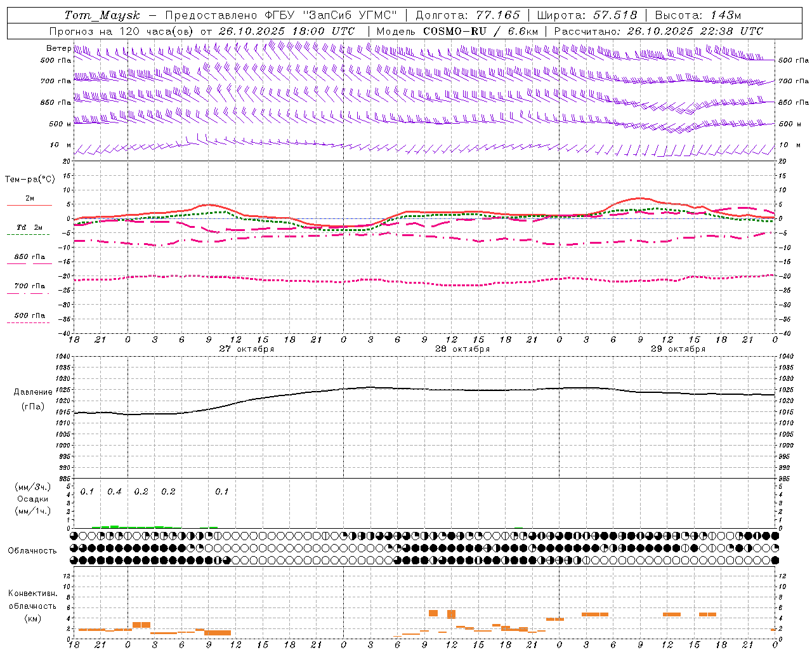Image resolution: width=812 pixels, height=650 pixels.
Task: Click the "27 октября" date label
Action: pos(247,349)
